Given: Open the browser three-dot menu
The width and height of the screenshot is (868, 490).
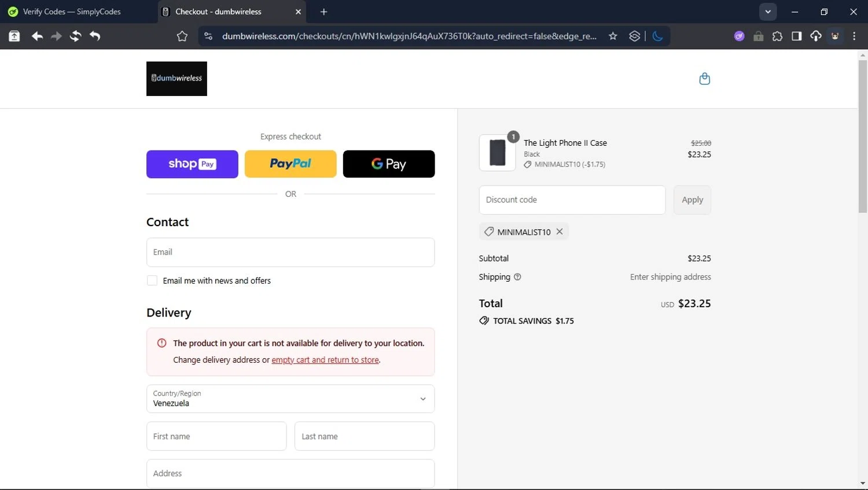Looking at the screenshot, I should pyautogui.click(x=854, y=36).
